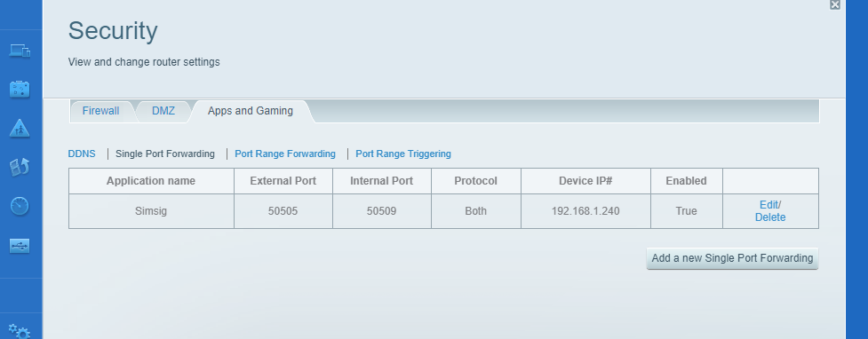Switch to the DMZ tab
This screenshot has width=868, height=339.
point(163,111)
